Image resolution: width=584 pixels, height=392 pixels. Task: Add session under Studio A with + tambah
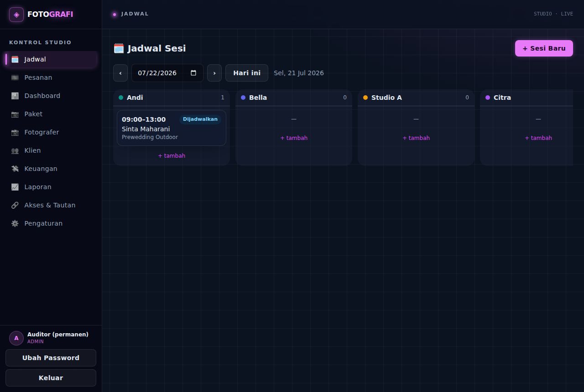point(416,138)
